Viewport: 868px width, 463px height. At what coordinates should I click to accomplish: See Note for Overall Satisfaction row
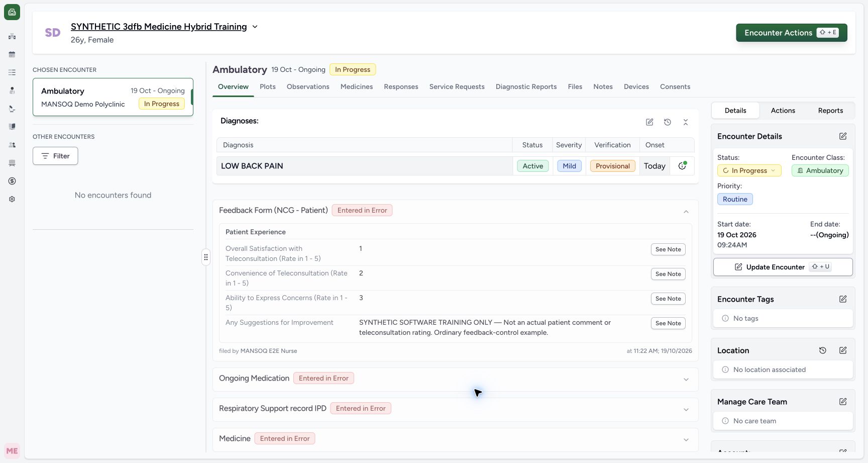pyautogui.click(x=668, y=249)
